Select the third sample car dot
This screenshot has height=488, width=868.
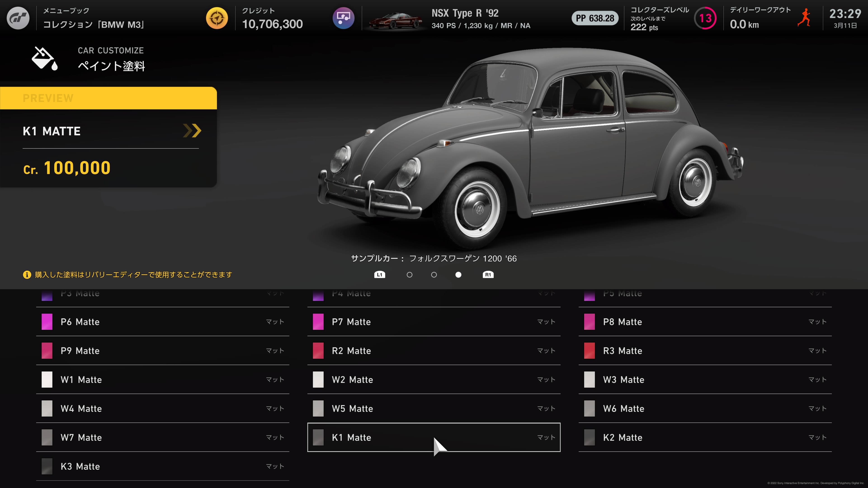(458, 275)
